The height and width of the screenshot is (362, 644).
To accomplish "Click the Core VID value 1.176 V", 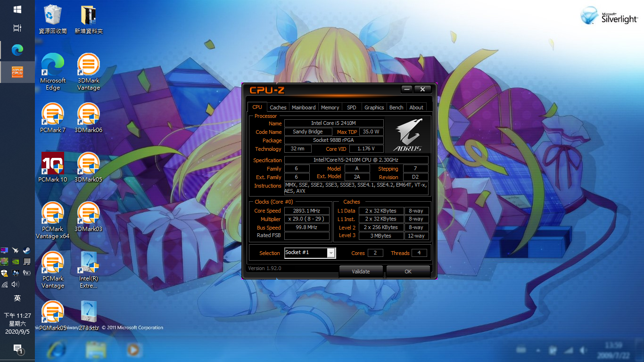I will pos(367,149).
